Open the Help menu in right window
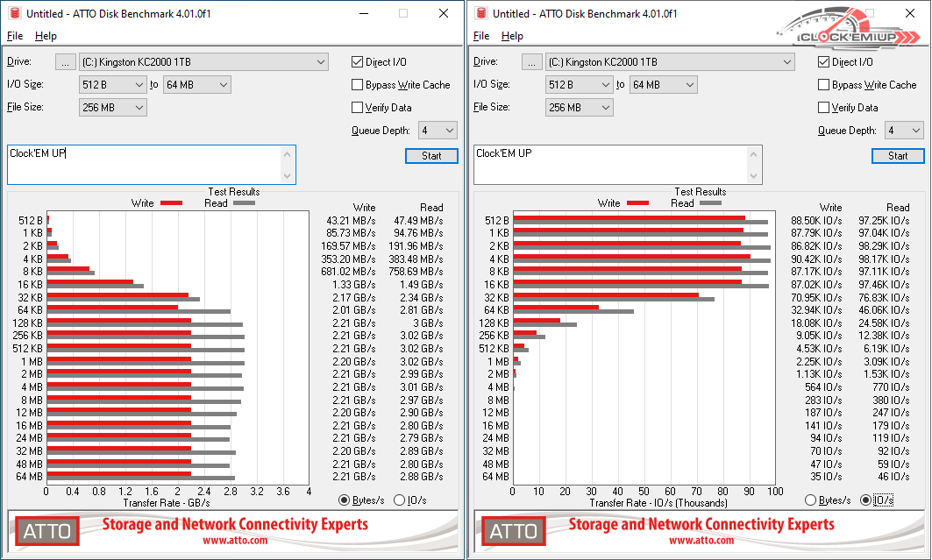932x560 pixels. click(512, 36)
